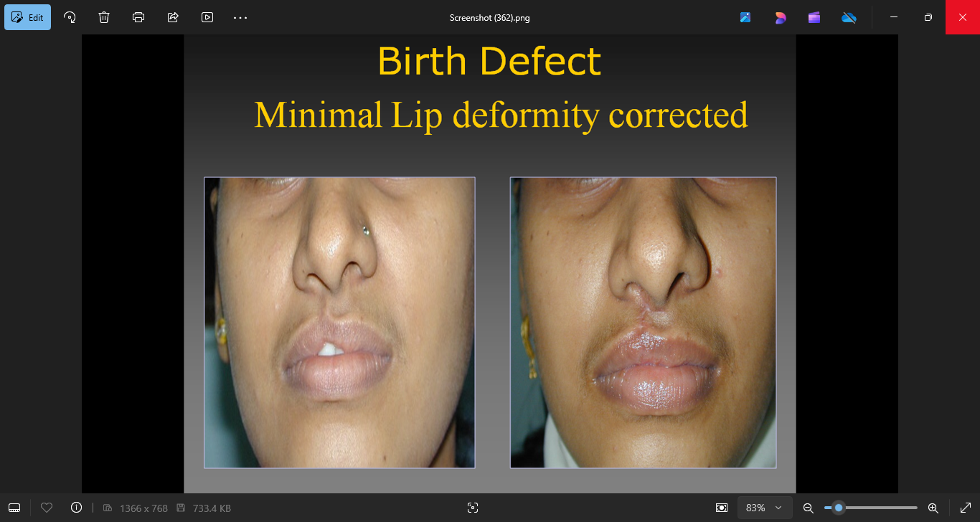The height and width of the screenshot is (522, 980).
Task: Rotate the image using the rotate icon
Action: point(70,17)
